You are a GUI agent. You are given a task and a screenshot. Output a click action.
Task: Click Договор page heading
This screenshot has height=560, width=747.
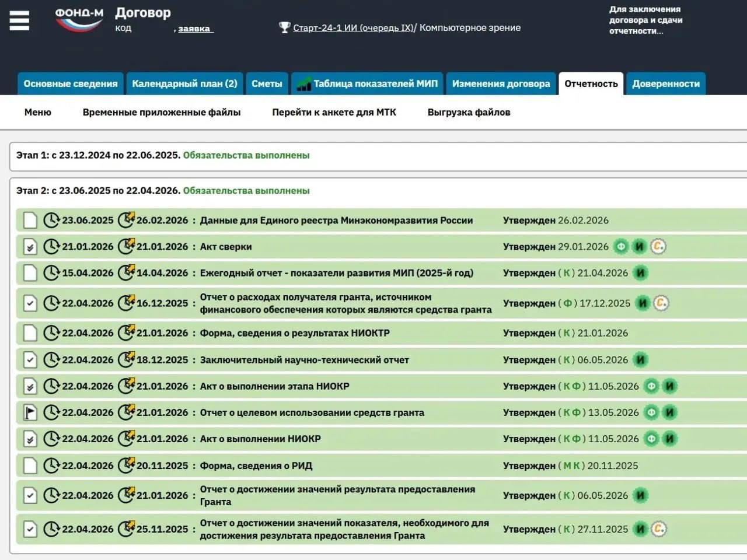coord(143,12)
